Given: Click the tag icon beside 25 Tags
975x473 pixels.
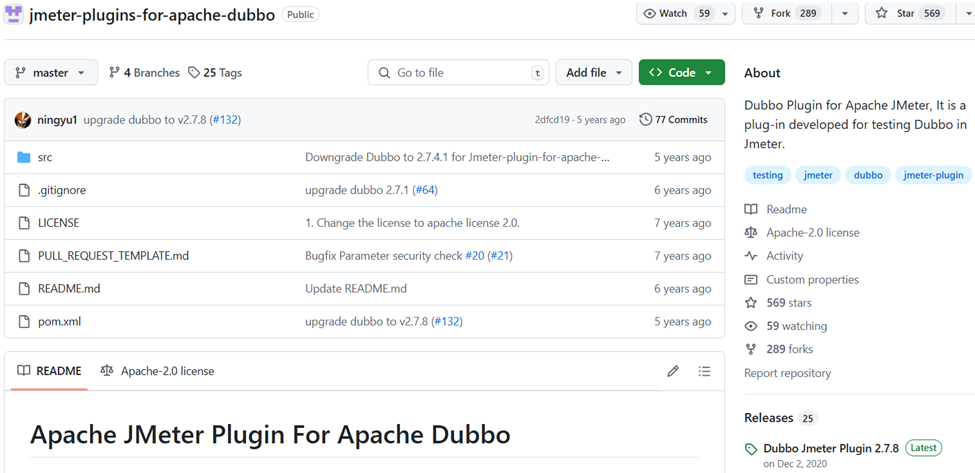Looking at the screenshot, I should [x=194, y=73].
